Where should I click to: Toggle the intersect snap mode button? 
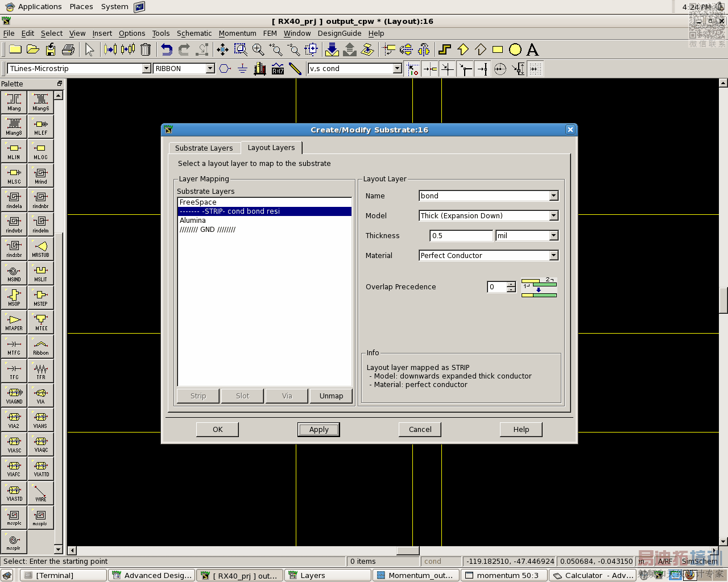point(448,69)
